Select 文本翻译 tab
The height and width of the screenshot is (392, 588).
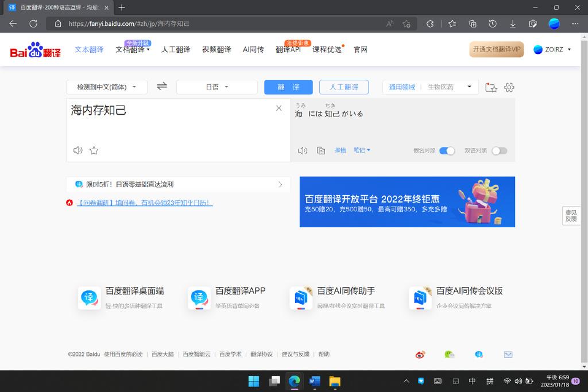coord(89,49)
